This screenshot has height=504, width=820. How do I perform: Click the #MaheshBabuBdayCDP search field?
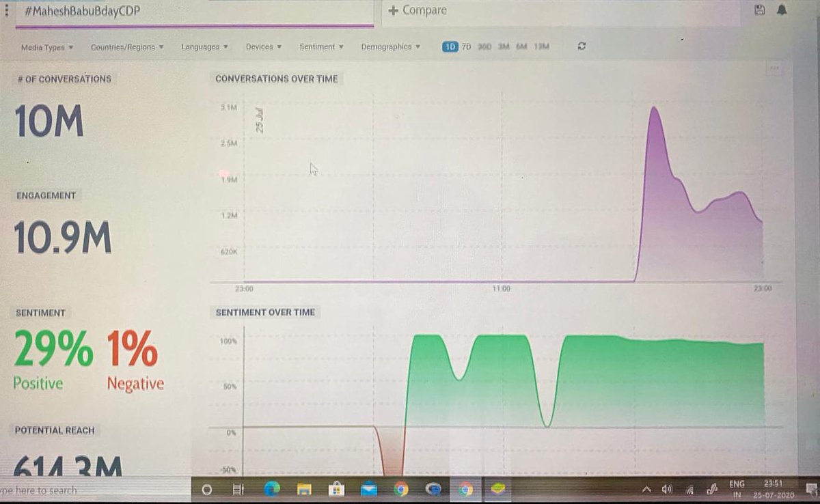click(195, 12)
